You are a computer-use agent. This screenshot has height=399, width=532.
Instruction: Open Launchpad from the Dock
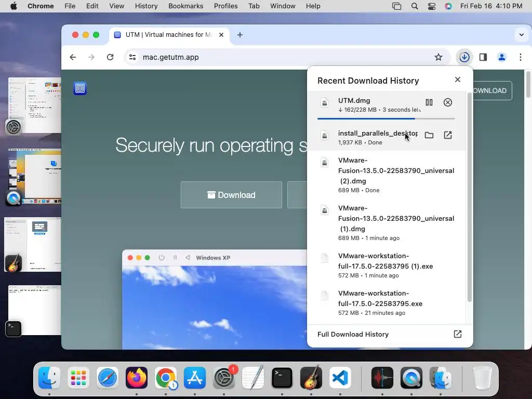pos(78,378)
